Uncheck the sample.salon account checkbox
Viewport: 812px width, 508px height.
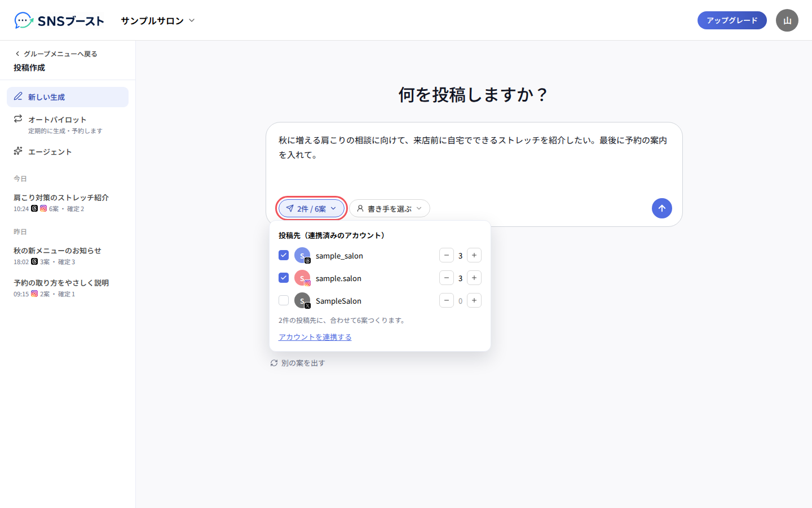[284, 278]
